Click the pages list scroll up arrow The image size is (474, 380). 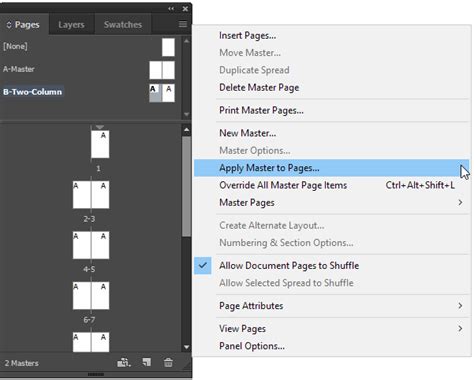(x=186, y=130)
